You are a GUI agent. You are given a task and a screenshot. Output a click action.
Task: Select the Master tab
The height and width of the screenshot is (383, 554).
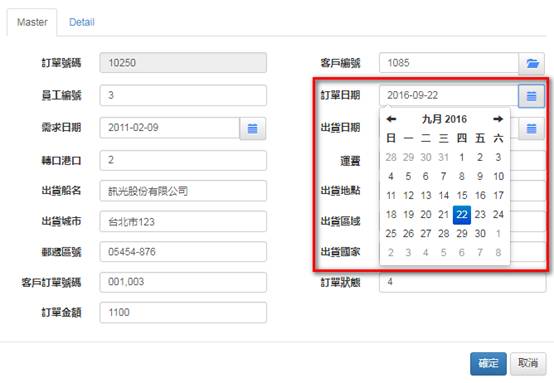(32, 22)
